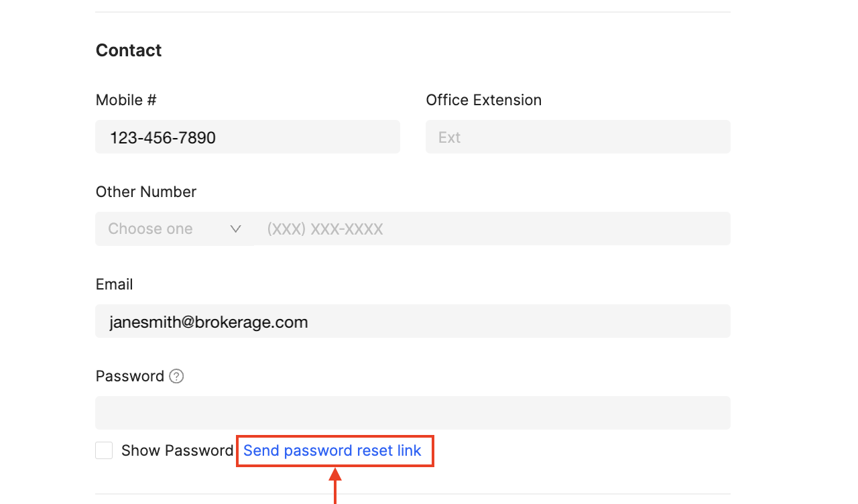This screenshot has width=858, height=504.
Task: Click the Office Extension Ext field
Action: (x=578, y=137)
